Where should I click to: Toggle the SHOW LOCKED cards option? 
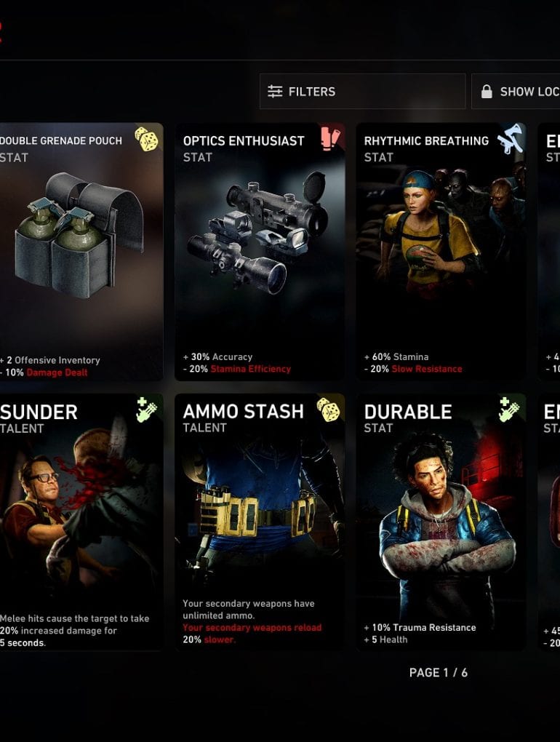pos(516,92)
